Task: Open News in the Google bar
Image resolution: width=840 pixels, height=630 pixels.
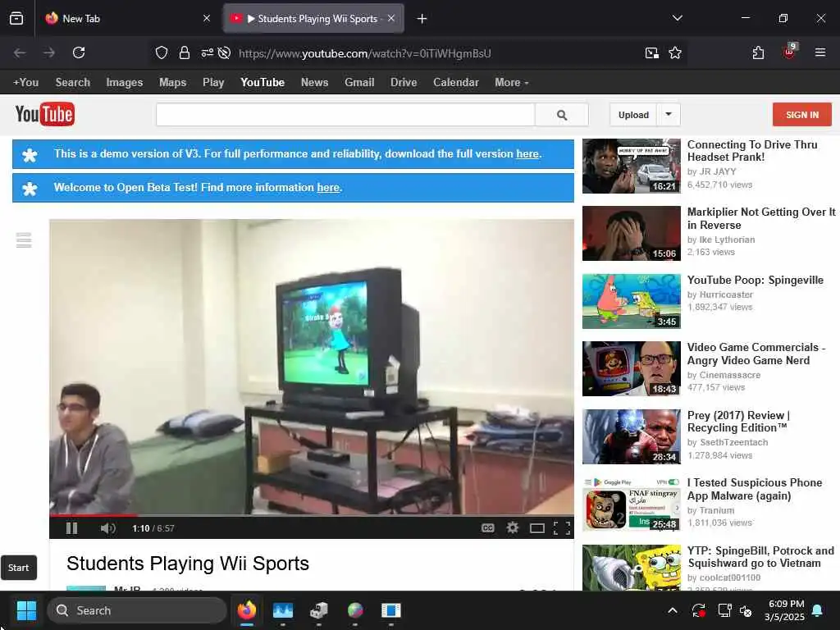Action: tap(314, 83)
